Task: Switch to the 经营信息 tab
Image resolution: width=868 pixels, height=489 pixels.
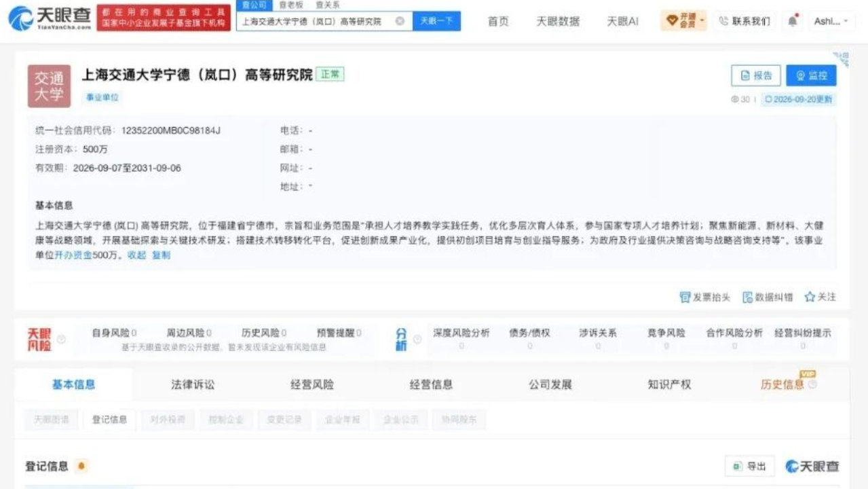Action: 431,384
